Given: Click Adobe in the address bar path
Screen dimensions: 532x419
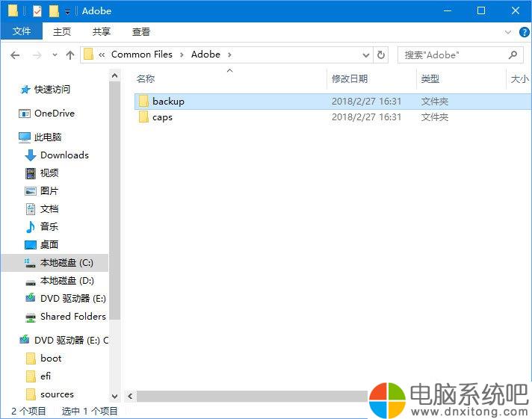Looking at the screenshot, I should coord(205,55).
